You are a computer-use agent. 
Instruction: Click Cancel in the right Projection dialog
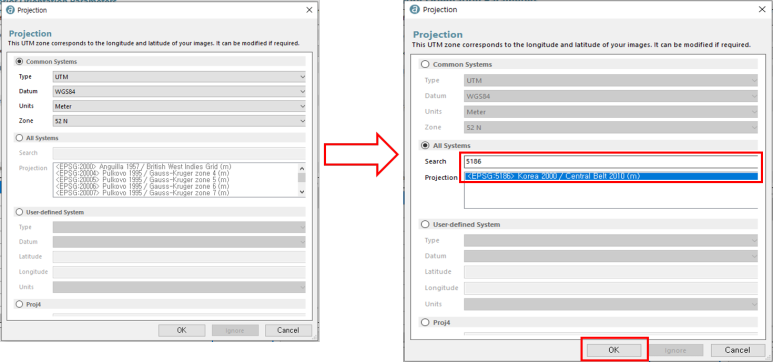[738, 350]
